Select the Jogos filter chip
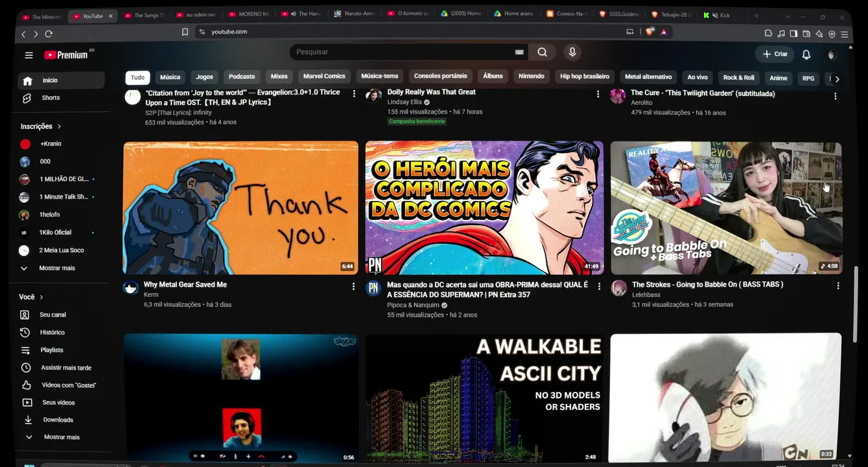868x467 pixels. (x=204, y=77)
